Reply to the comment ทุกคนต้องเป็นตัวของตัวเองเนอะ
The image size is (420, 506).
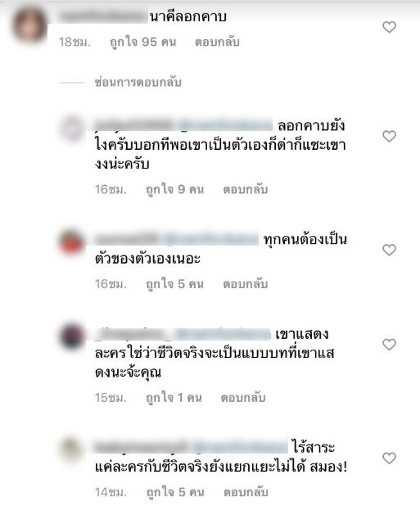coord(246,284)
